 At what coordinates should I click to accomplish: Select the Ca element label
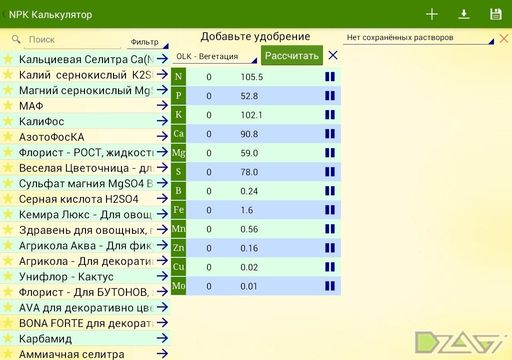pos(178,134)
